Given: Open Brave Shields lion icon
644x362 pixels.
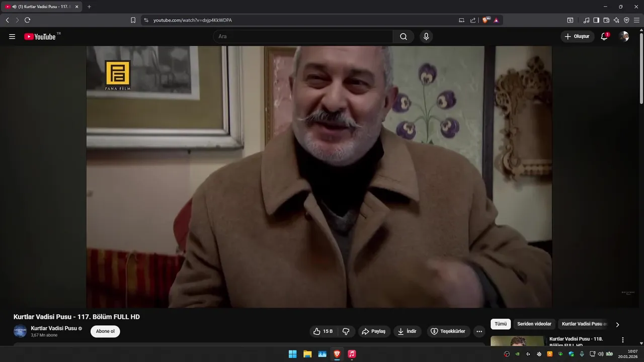Looking at the screenshot, I should [486, 20].
